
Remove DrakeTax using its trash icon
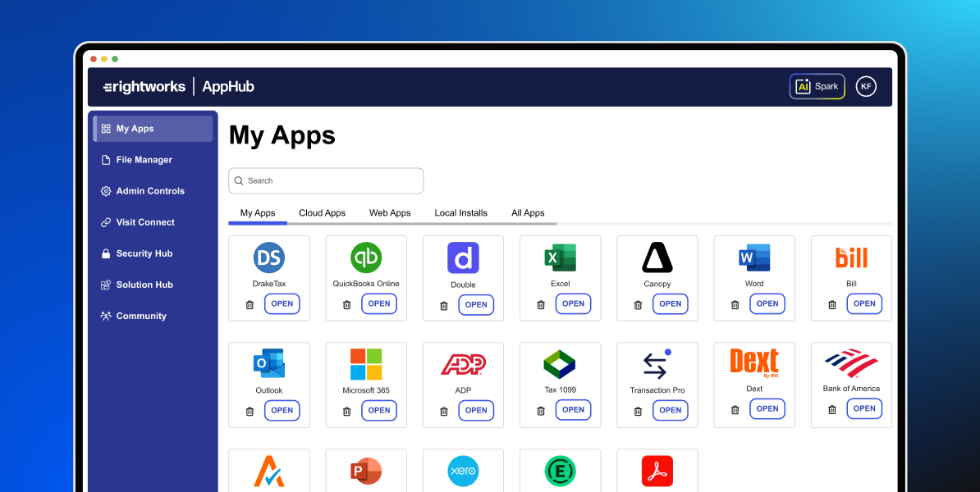click(x=250, y=305)
